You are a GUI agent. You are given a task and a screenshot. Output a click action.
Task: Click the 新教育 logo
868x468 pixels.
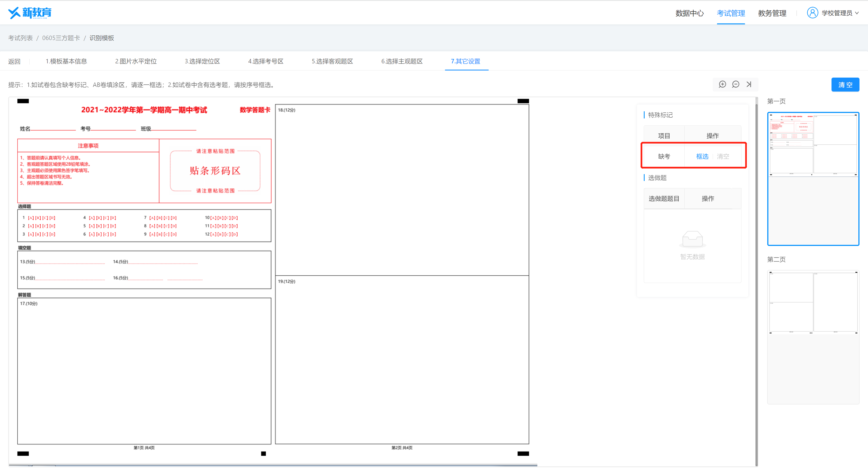30,13
